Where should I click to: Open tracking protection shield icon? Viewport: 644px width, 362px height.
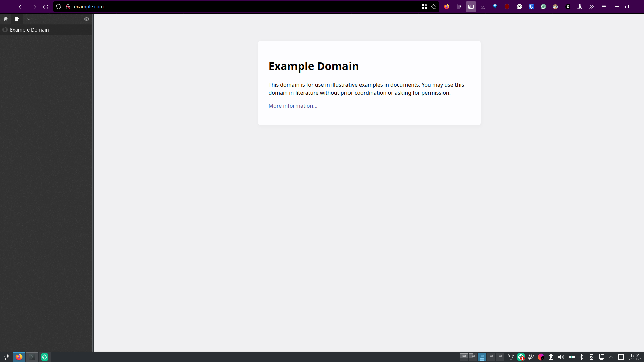59,7
